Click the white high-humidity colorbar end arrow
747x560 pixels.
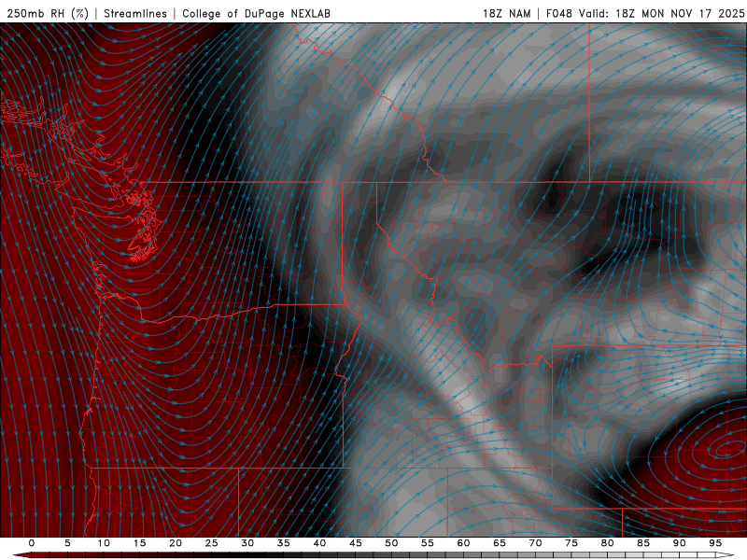tap(726, 555)
